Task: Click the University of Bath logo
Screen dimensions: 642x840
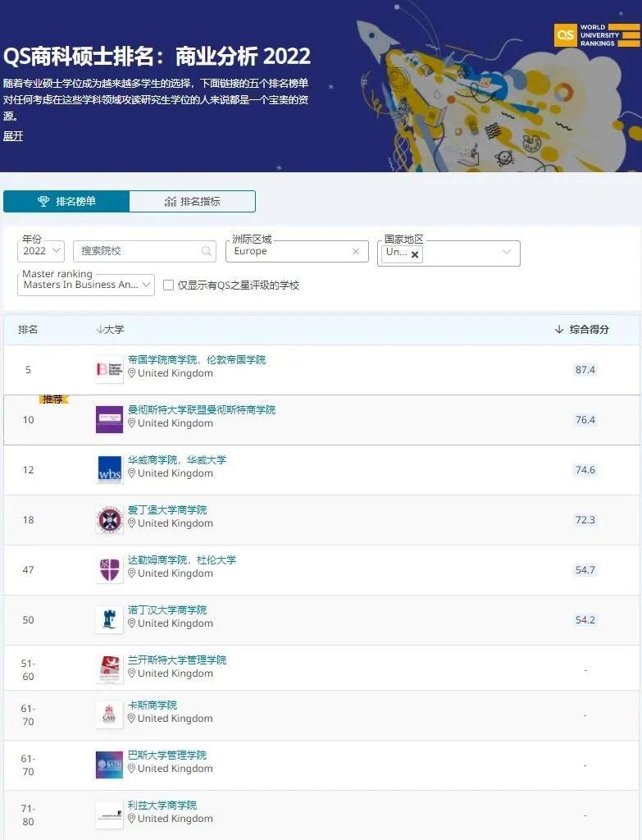Action: [109, 765]
